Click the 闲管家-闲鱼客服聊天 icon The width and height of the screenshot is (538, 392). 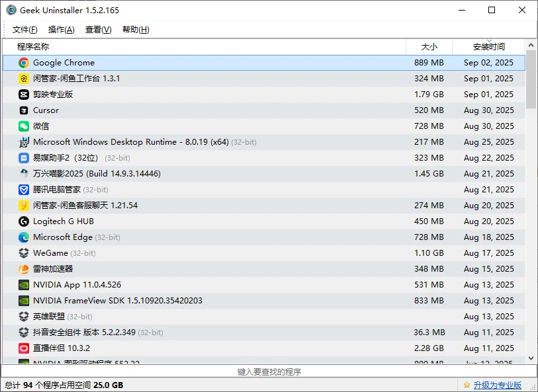[x=24, y=206]
